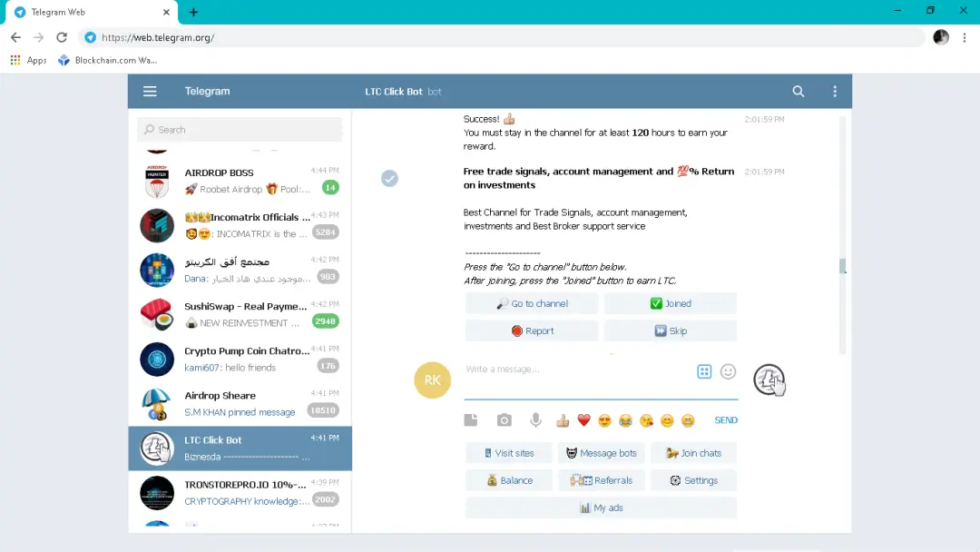The image size is (980, 552).
Task: Open TRONSTOREPRO.IO chat
Action: tap(240, 493)
